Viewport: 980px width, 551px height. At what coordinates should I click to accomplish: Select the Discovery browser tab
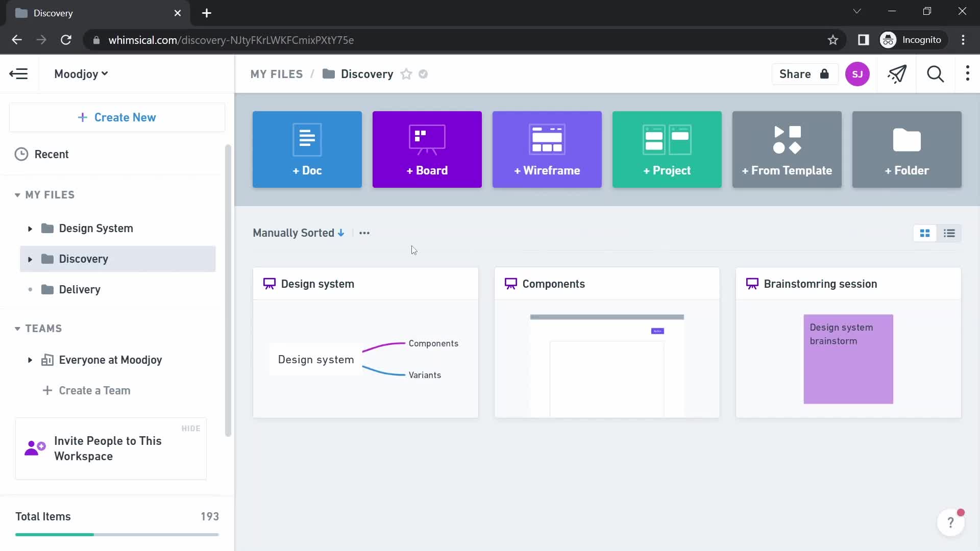coord(98,13)
